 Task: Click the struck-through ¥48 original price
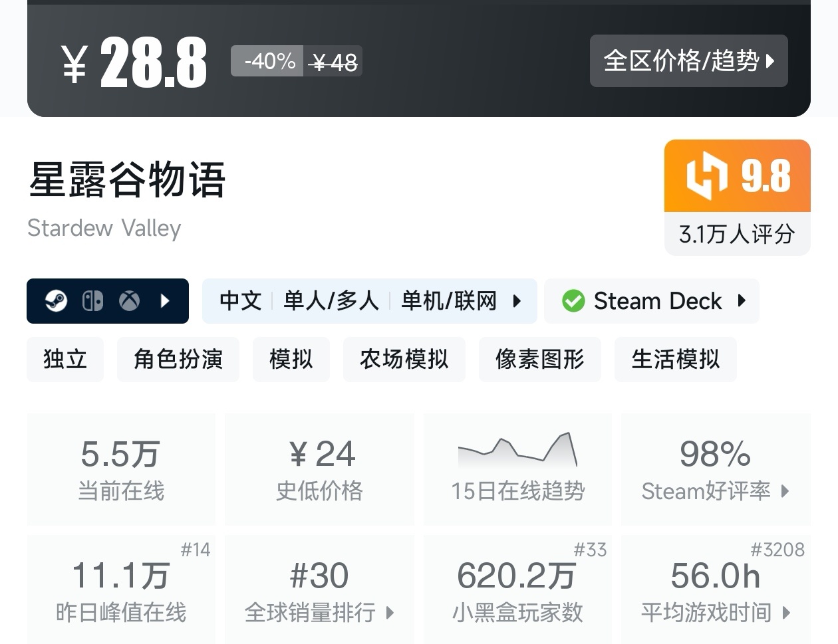(x=334, y=62)
